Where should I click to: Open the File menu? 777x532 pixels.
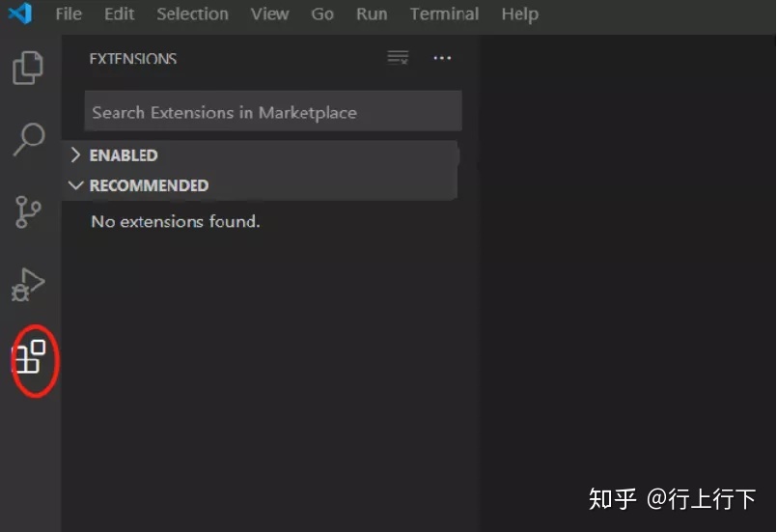coord(69,14)
